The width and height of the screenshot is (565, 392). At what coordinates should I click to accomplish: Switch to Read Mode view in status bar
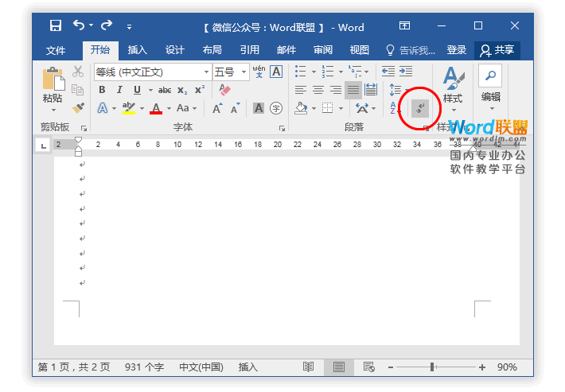309,367
